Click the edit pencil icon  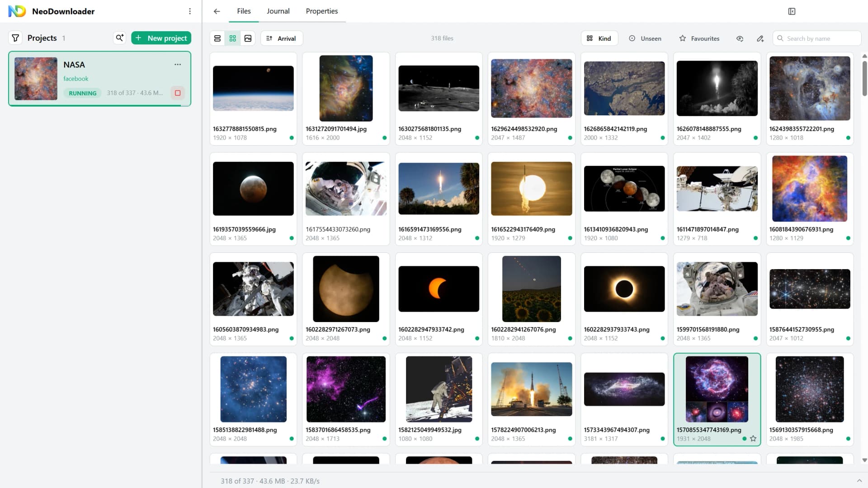click(760, 38)
